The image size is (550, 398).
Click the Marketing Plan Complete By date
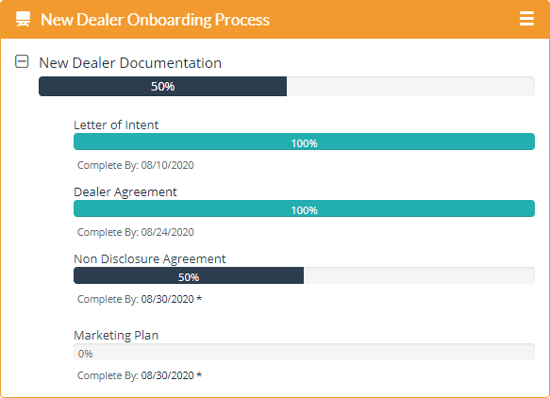[139, 376]
